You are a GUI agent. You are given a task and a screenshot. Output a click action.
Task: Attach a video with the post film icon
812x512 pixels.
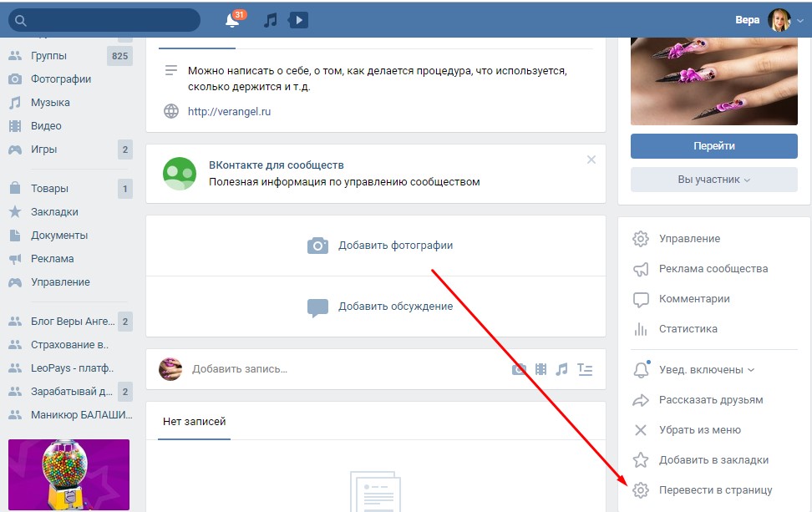pyautogui.click(x=540, y=369)
